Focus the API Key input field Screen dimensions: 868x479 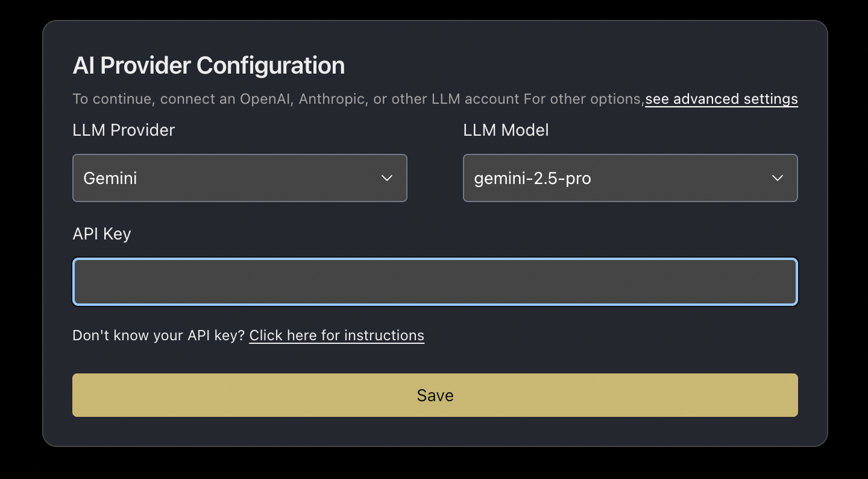pyautogui.click(x=435, y=282)
